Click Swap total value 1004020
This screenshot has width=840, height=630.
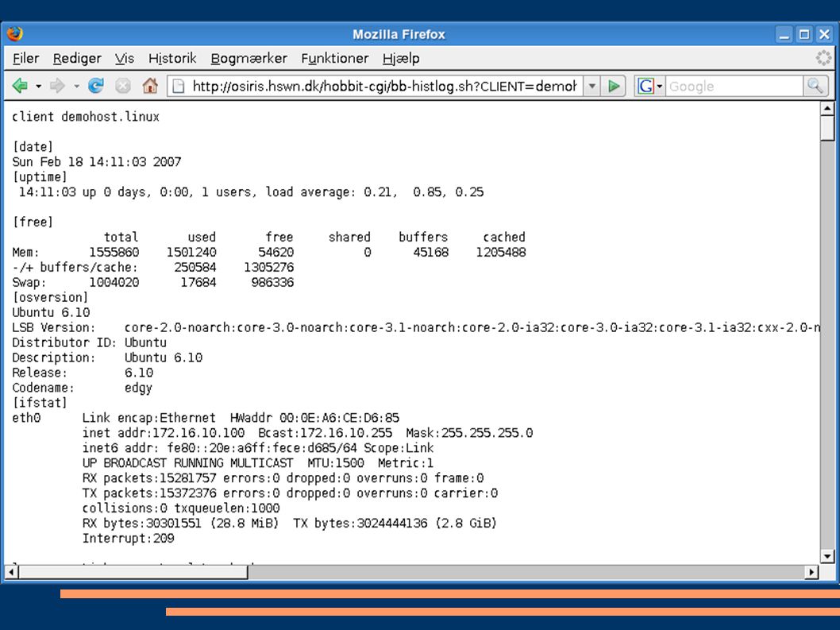point(114,282)
